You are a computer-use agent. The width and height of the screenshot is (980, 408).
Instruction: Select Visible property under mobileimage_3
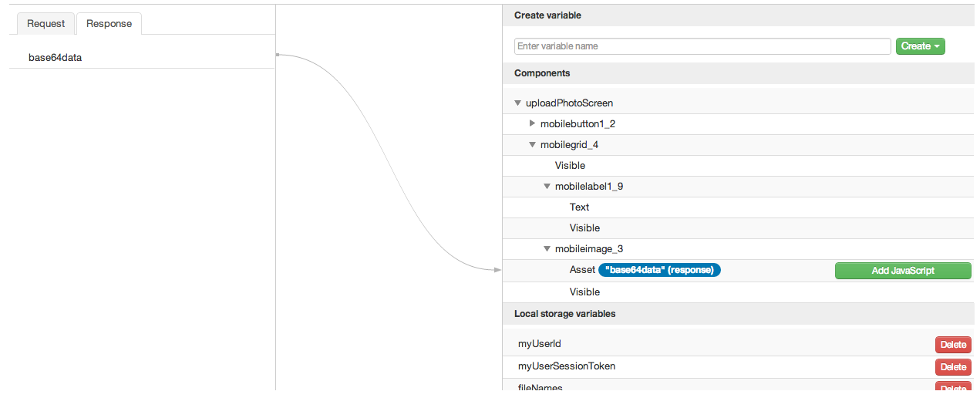click(584, 292)
